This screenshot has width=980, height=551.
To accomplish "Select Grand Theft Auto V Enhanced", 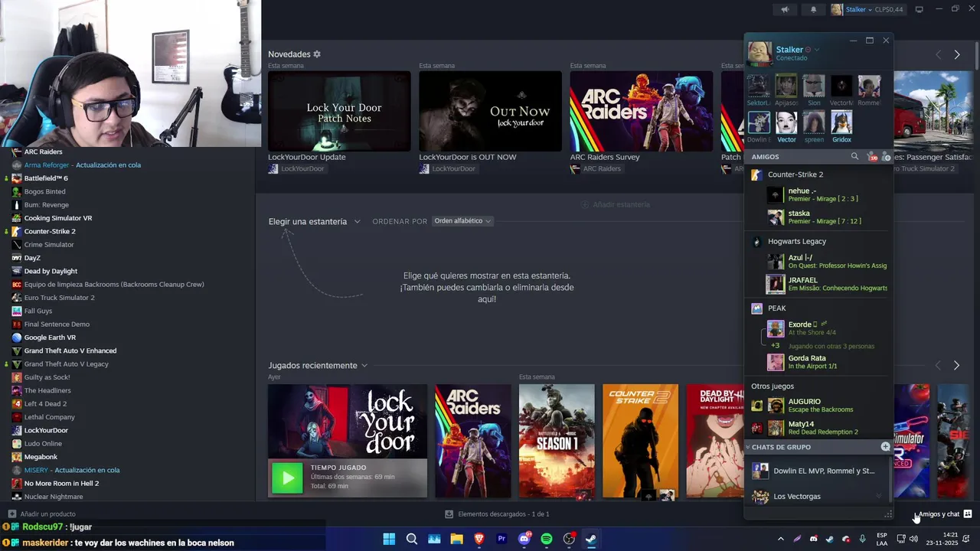I will [x=70, y=350].
